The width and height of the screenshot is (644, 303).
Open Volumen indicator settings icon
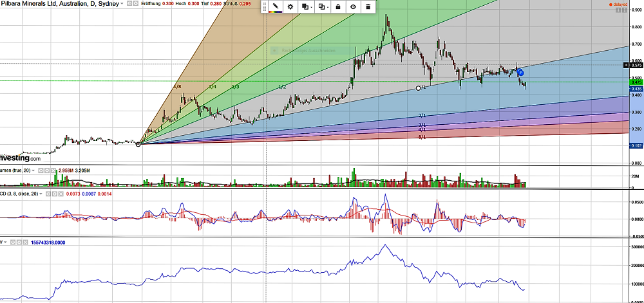click(47, 170)
